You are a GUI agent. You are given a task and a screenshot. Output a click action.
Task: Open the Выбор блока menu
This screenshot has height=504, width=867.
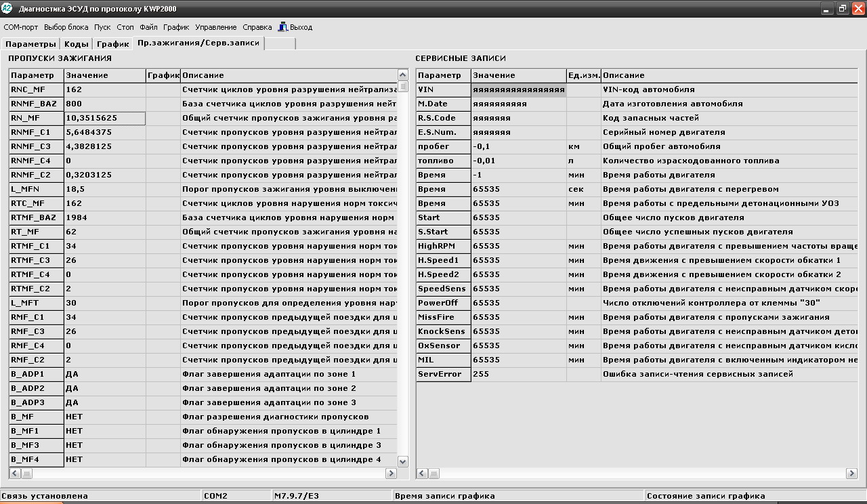(x=66, y=27)
